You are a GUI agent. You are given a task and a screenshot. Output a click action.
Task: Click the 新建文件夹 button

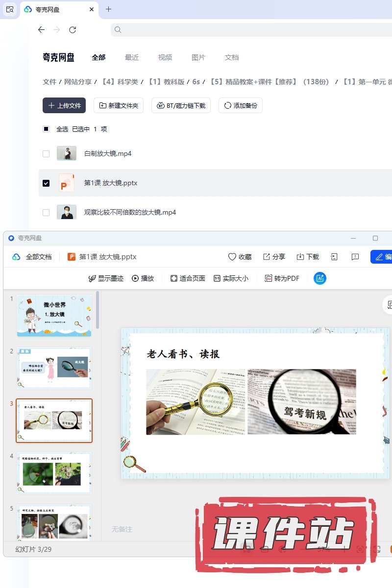[x=119, y=105]
